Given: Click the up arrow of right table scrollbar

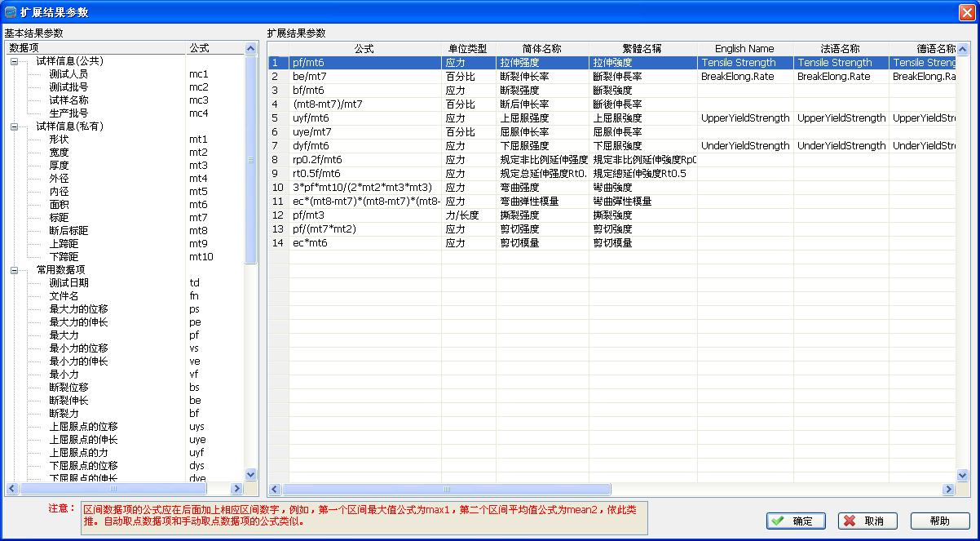Looking at the screenshot, I should tap(963, 49).
